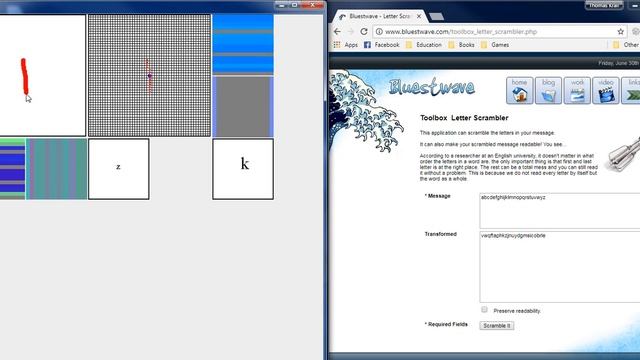
Task: Go back using browser back arrow
Action: pyautogui.click(x=337, y=31)
